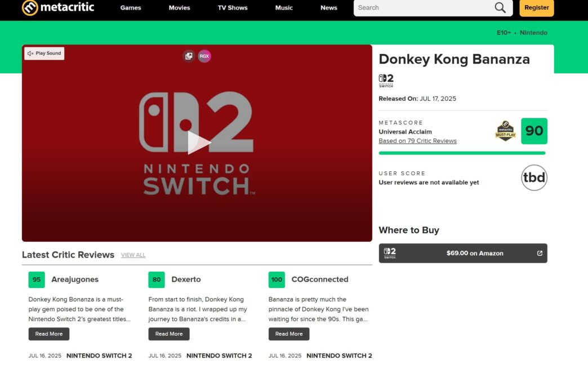
Task: Read more of the Dexerto review
Action: [x=169, y=334]
